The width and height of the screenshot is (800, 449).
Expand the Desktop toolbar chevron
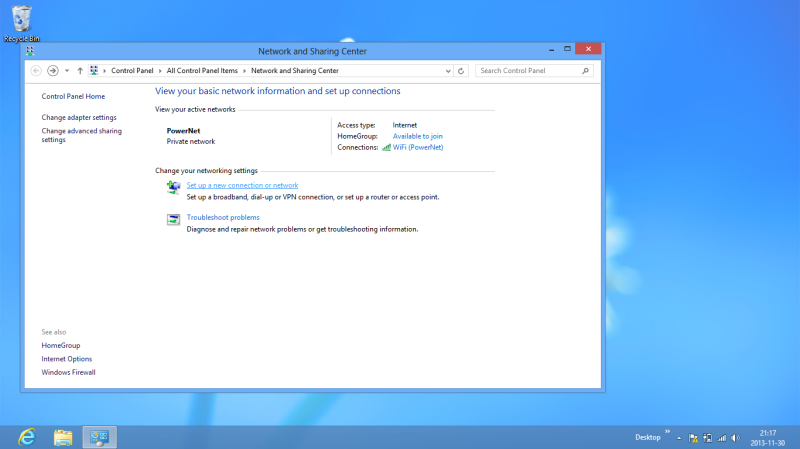tap(667, 432)
